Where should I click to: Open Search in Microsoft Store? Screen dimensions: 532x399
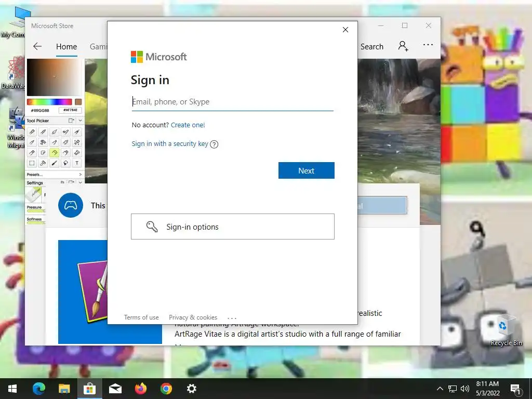click(x=372, y=47)
